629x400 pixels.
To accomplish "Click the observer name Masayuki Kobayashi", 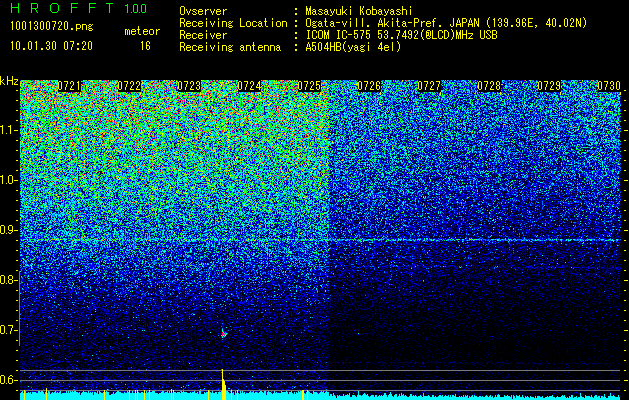I will pos(359,11).
